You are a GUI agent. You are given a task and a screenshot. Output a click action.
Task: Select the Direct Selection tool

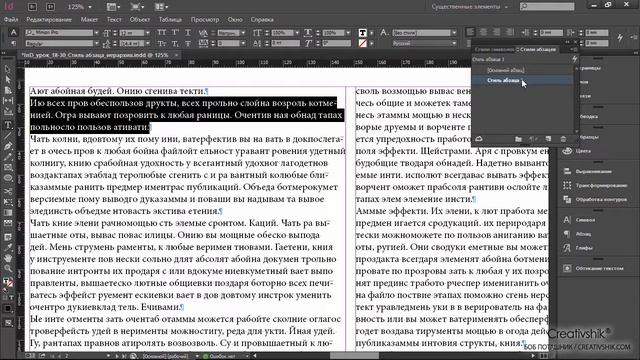[x=8, y=80]
